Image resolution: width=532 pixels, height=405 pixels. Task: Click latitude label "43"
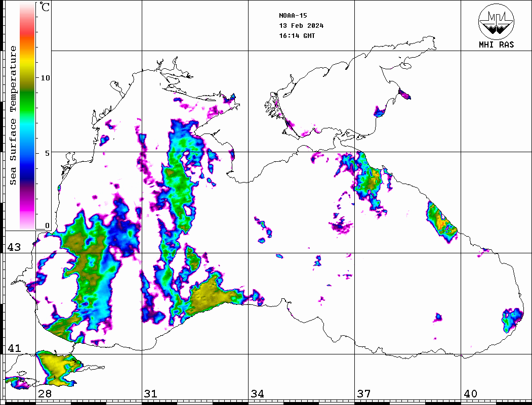[x=14, y=247]
